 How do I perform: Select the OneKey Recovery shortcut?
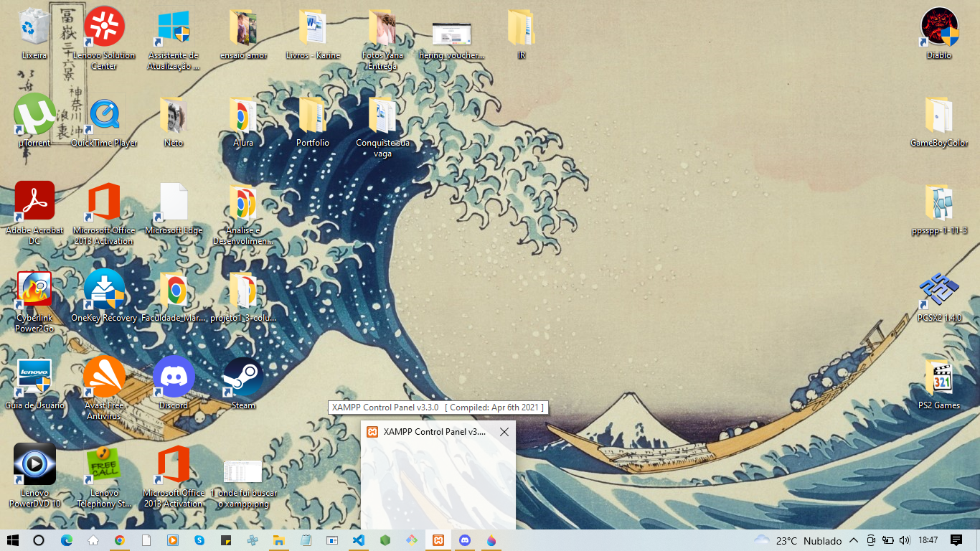pos(104,296)
